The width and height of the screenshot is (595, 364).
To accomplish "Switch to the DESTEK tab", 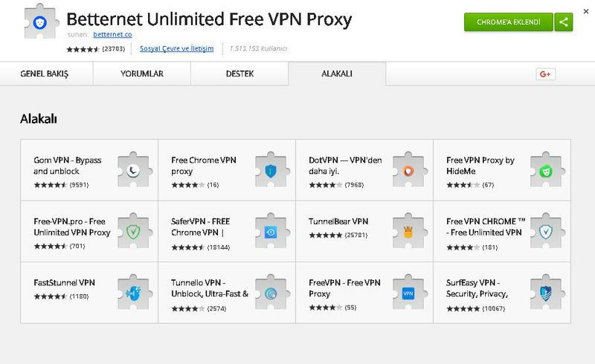I will (x=239, y=74).
